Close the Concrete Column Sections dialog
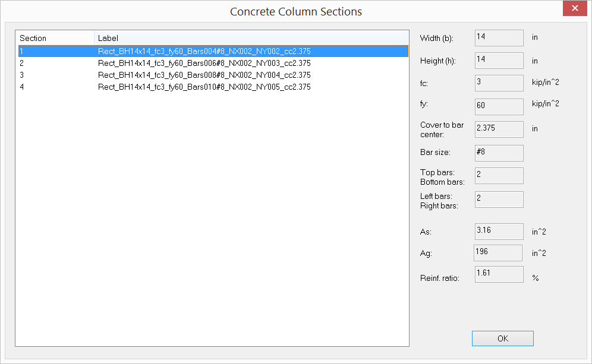 click(575, 9)
